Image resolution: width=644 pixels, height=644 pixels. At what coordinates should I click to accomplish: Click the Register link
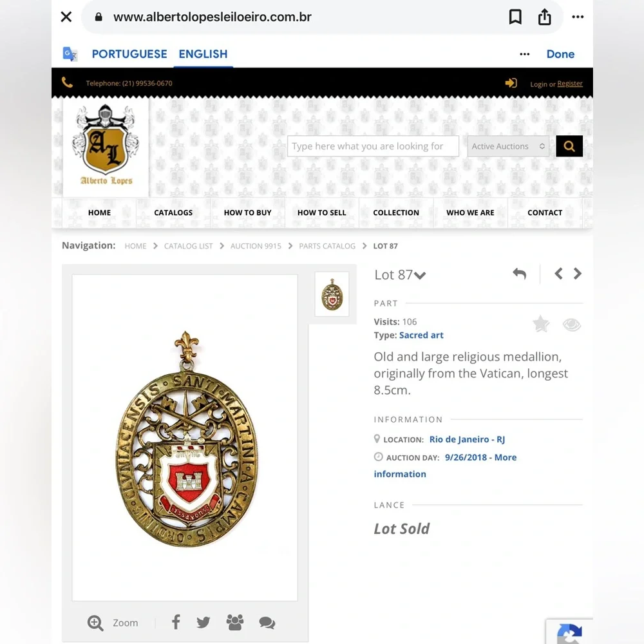pos(570,83)
